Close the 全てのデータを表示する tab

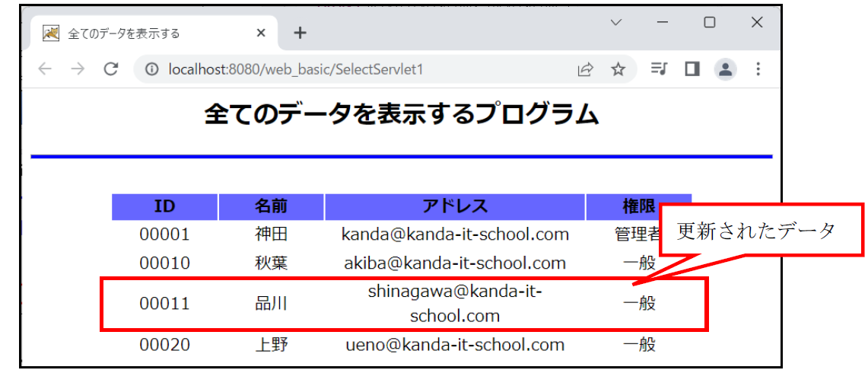tap(261, 33)
